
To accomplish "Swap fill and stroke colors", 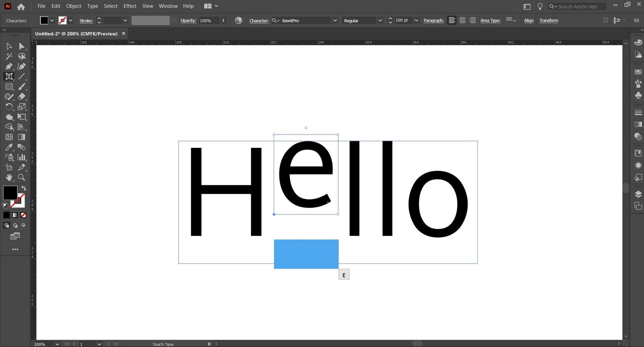I will click(x=24, y=188).
